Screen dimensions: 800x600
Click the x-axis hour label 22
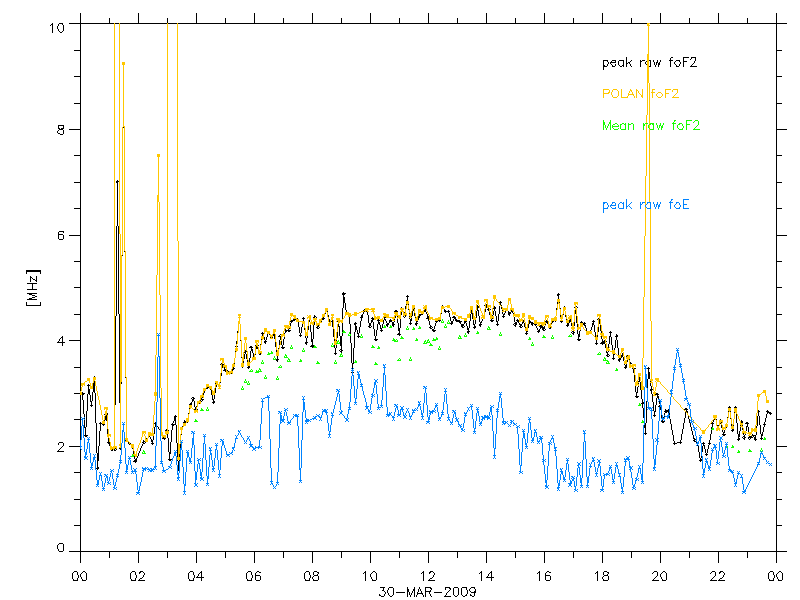718,577
